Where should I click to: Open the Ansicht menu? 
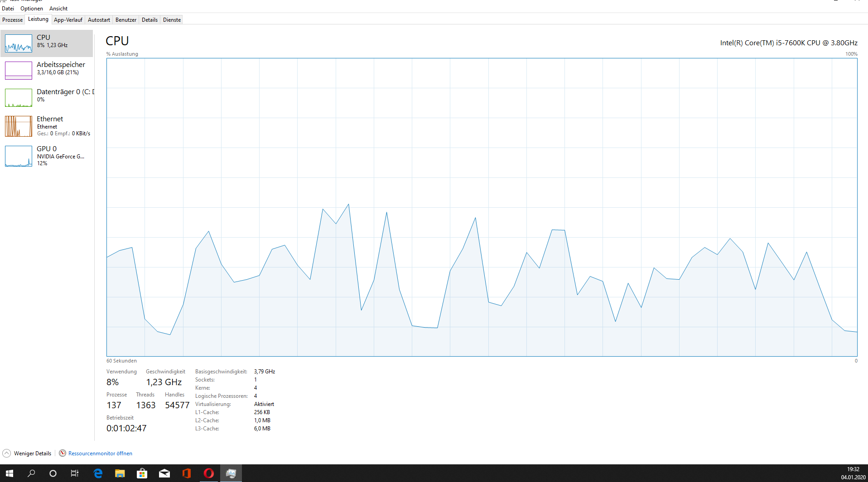(x=58, y=8)
